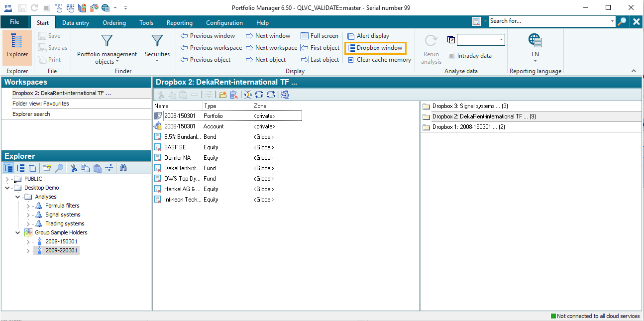The height and width of the screenshot is (321, 644).
Task: Click the binoculars search icon in Explorer toolbar
Action: pyautogui.click(x=123, y=168)
